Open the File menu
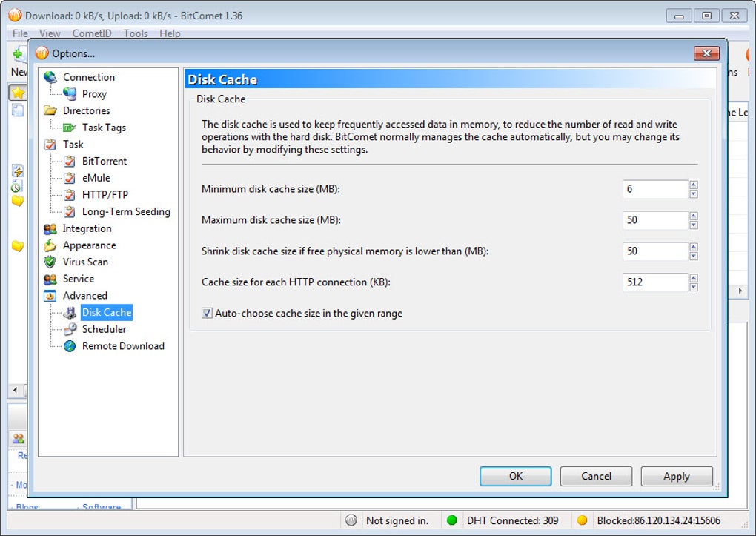Image resolution: width=756 pixels, height=536 pixels. [20, 33]
